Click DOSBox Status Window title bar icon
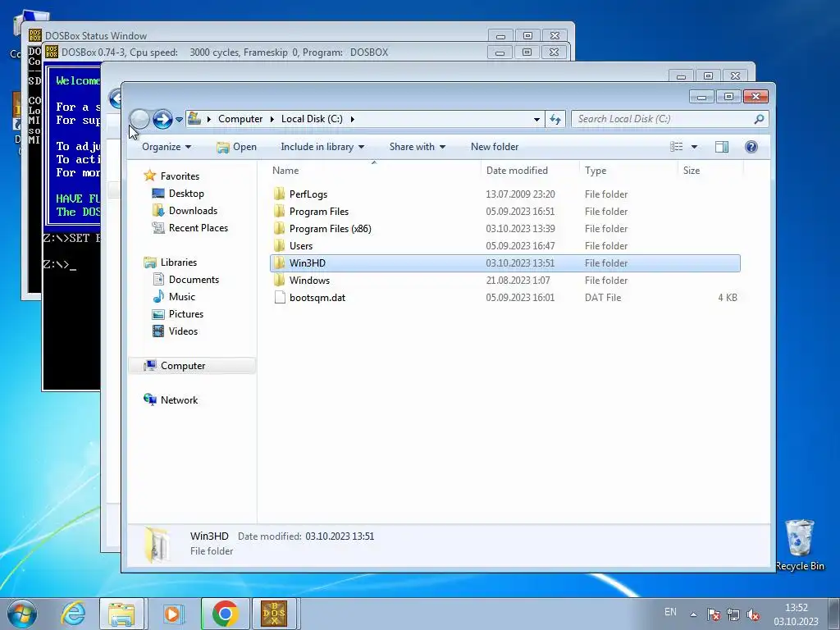This screenshot has height=630, width=840. 34,35
